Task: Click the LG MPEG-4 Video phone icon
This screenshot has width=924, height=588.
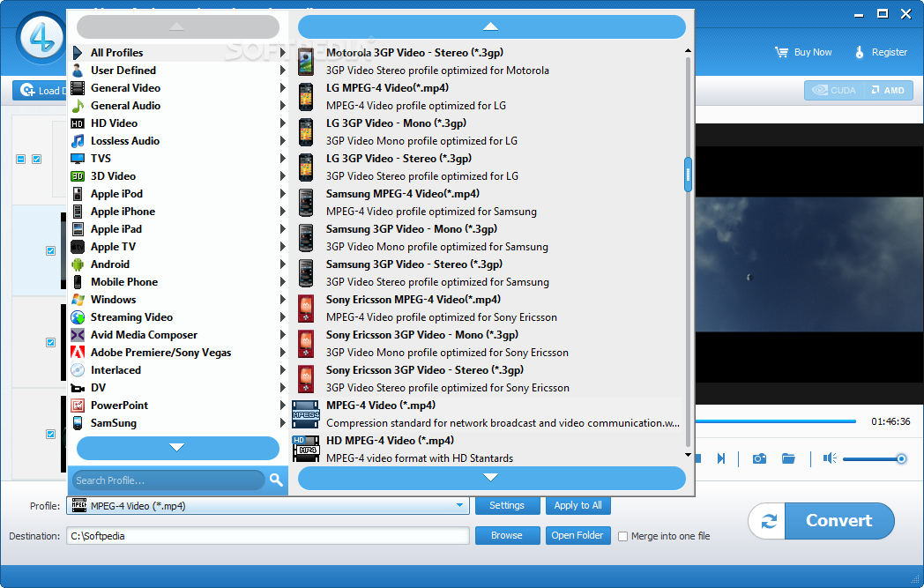Action: (x=306, y=97)
